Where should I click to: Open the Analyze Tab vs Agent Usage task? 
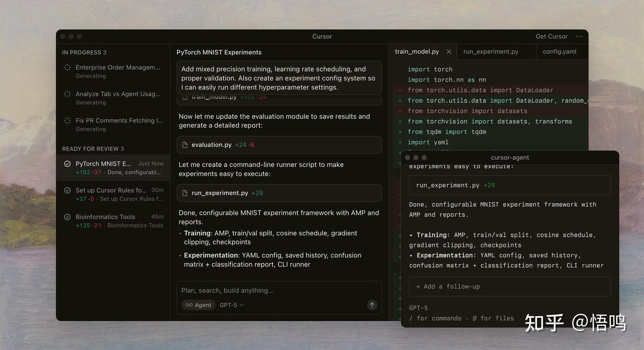(x=113, y=98)
